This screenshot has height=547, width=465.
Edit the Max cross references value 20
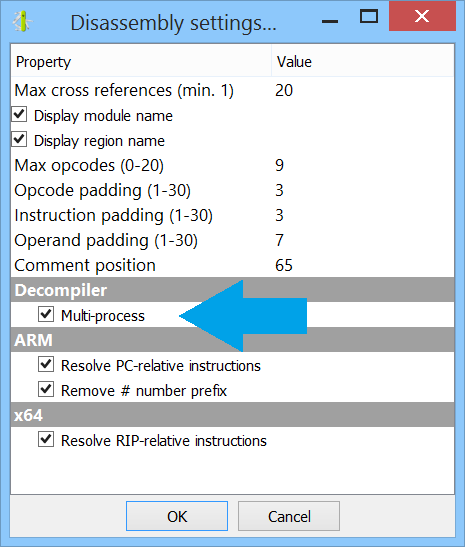point(363,90)
